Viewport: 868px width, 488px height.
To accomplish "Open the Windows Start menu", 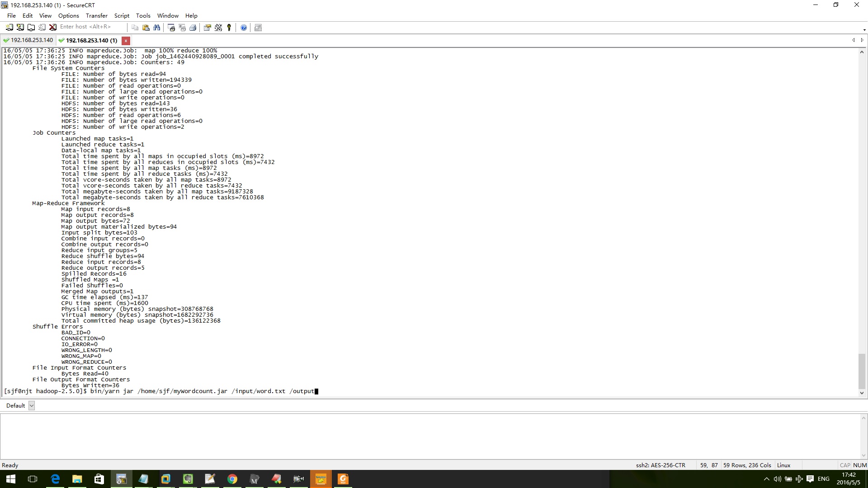I will coord(11,479).
